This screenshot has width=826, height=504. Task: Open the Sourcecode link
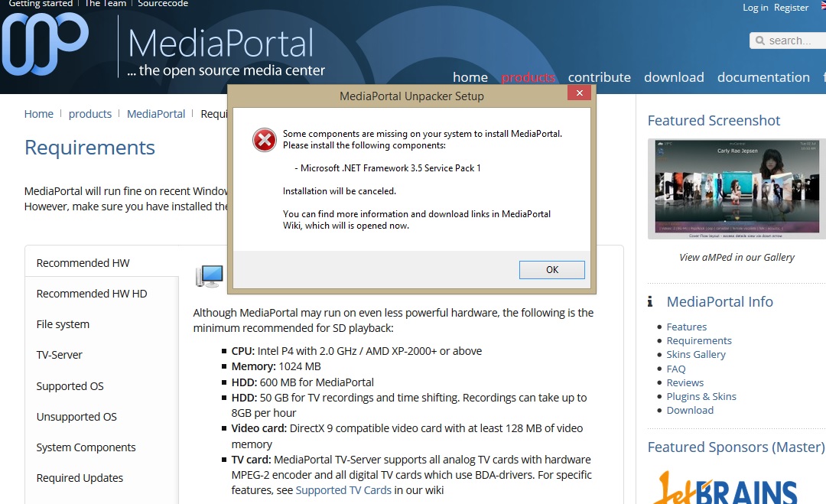[163, 4]
